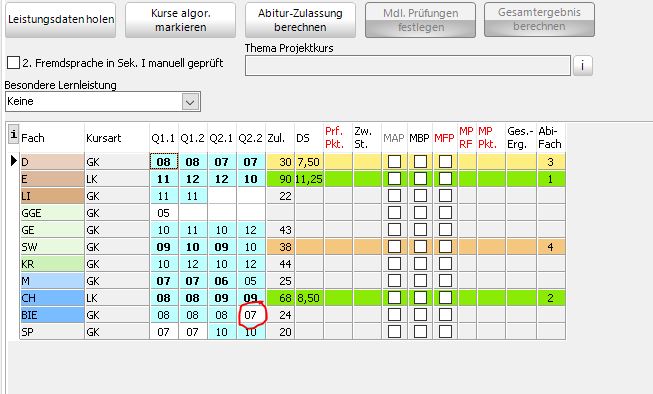The image size is (653, 394).
Task: Open the Besondere Lernleistung dropdown
Action: [190, 102]
